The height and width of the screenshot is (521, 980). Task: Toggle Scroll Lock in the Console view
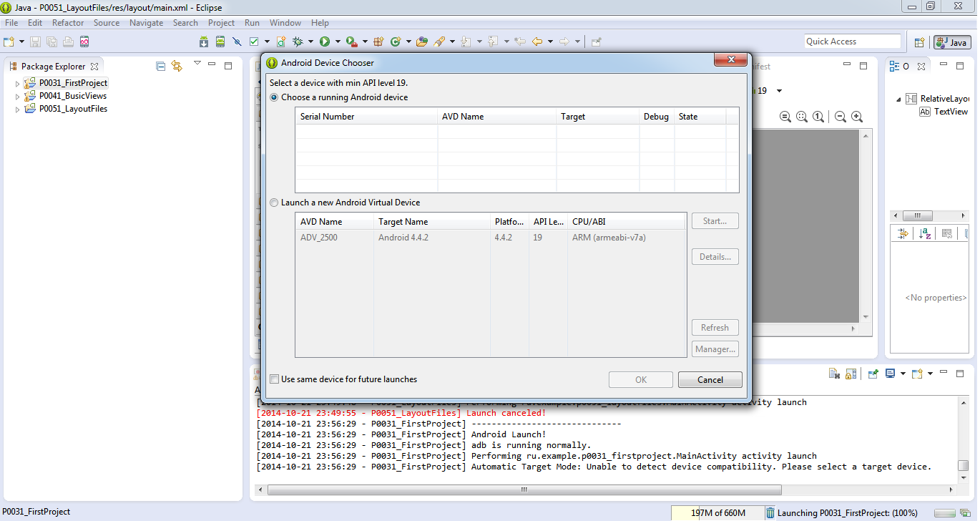(x=851, y=373)
